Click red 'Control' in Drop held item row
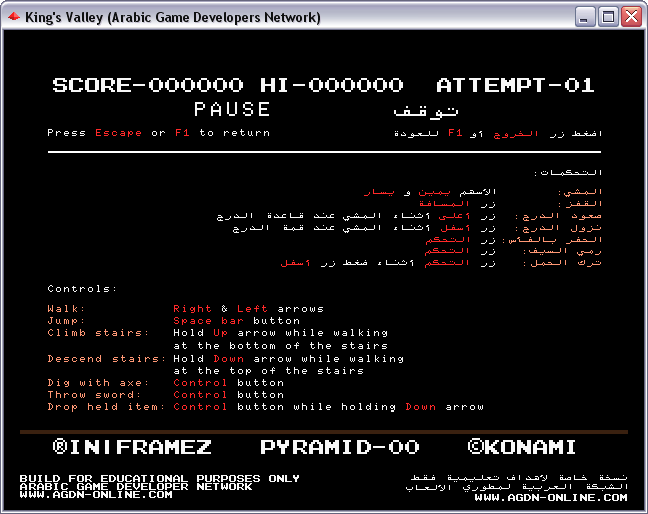This screenshot has height=514, width=648. pos(200,407)
